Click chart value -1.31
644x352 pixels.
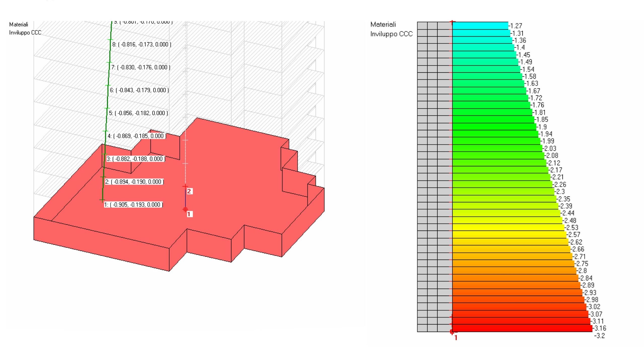point(517,33)
